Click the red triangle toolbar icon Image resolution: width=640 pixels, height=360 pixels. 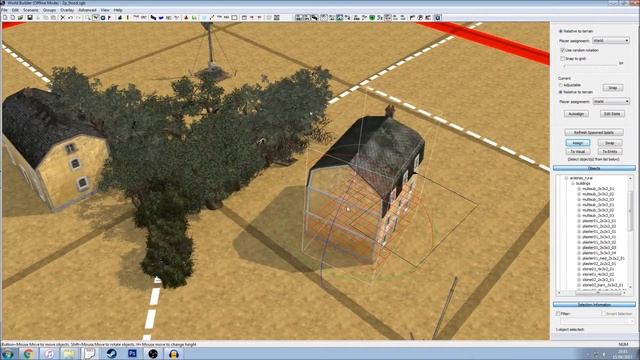[186, 18]
